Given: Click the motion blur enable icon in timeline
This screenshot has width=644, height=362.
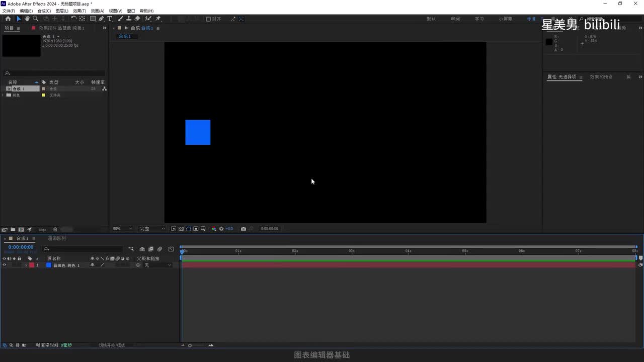Looking at the screenshot, I should pos(159,249).
